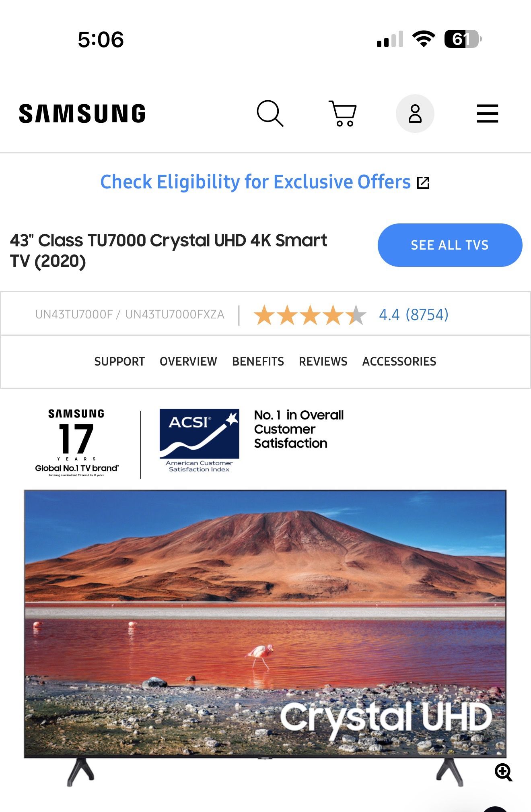Tap the account profile icon

pyautogui.click(x=415, y=114)
